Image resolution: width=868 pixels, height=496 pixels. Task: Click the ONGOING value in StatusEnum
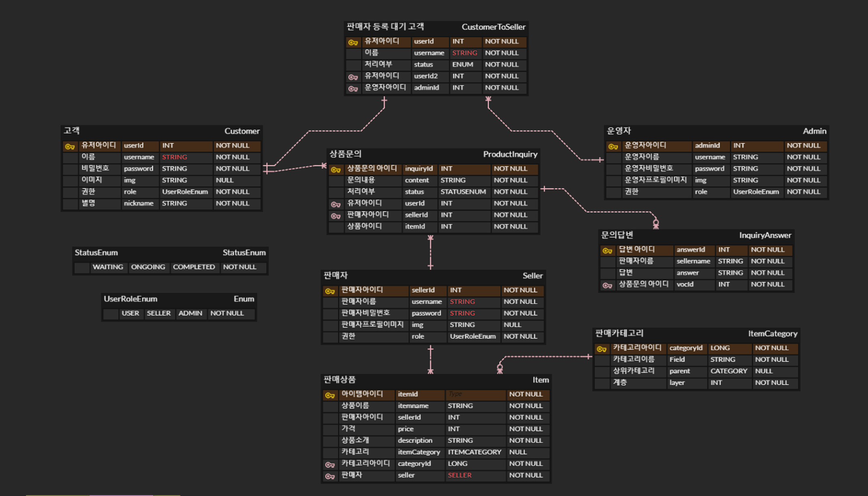pos(148,267)
